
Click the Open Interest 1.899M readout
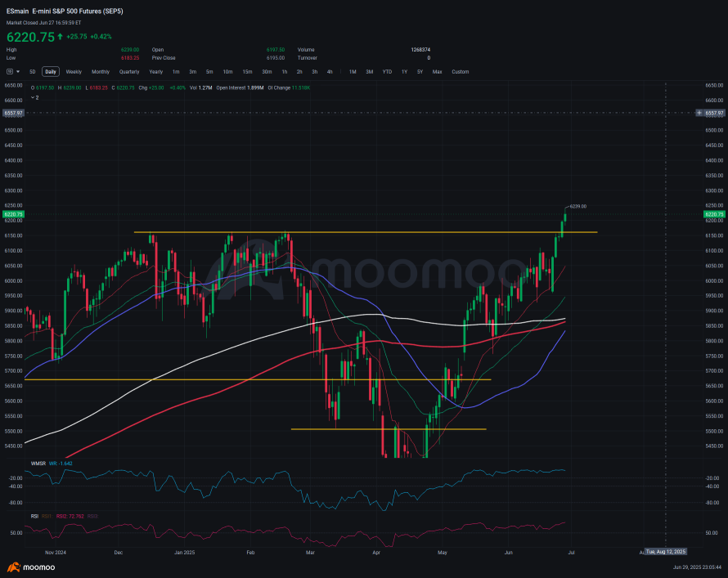point(240,87)
